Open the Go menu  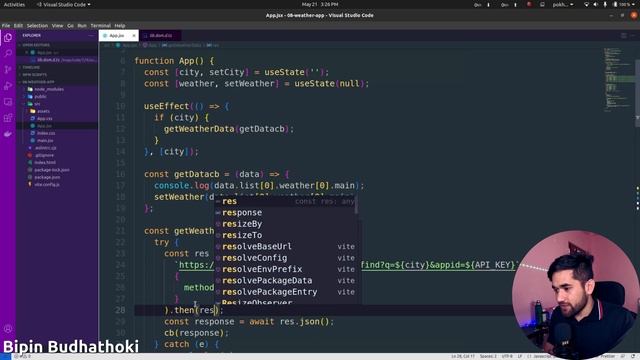[70, 25]
